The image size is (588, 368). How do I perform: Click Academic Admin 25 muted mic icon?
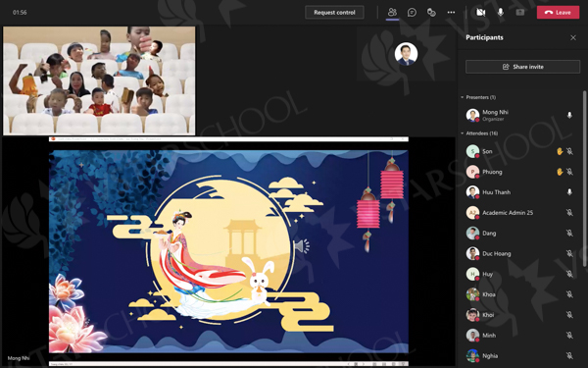(569, 213)
